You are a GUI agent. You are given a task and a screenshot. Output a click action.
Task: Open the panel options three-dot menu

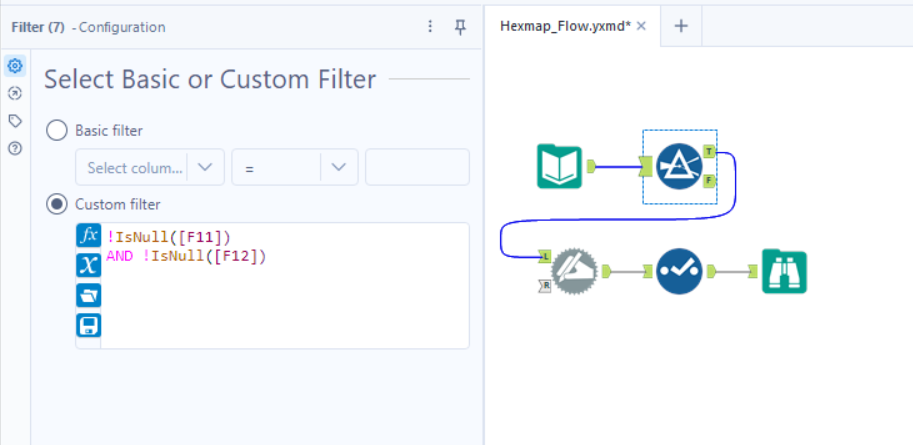pyautogui.click(x=430, y=26)
